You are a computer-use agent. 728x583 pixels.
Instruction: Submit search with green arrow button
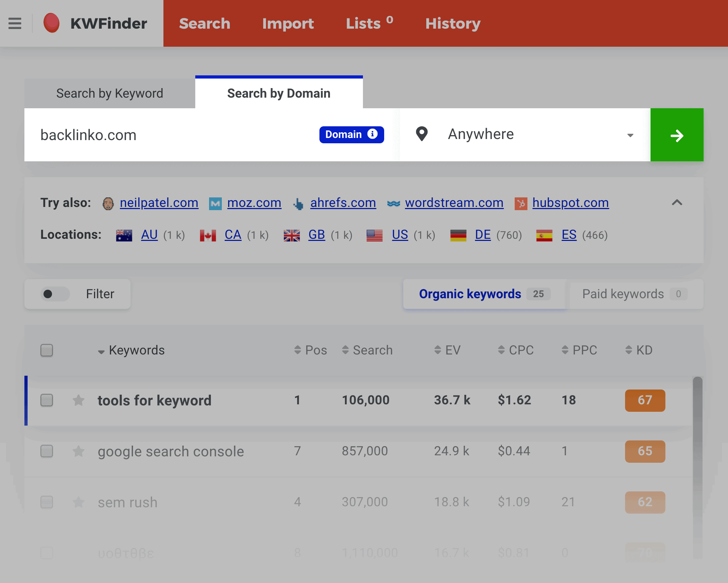(677, 135)
